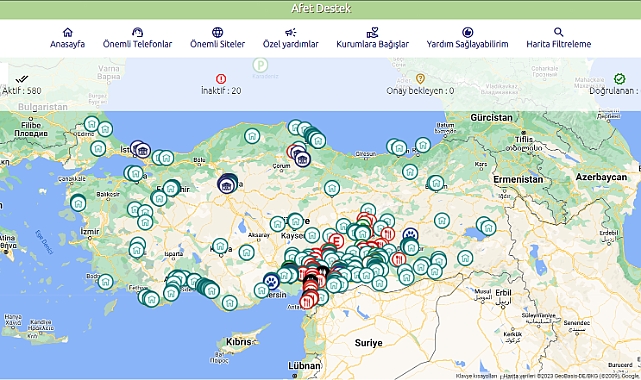Open Yardım Sağlayabilirim thumbs-up icon
The image size is (641, 380).
tap(468, 32)
